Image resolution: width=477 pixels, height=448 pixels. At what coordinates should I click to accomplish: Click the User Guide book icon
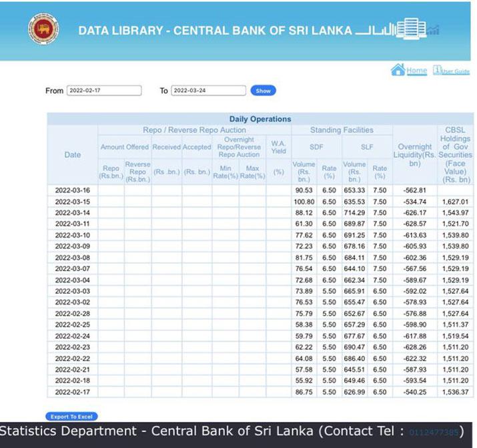pos(437,70)
